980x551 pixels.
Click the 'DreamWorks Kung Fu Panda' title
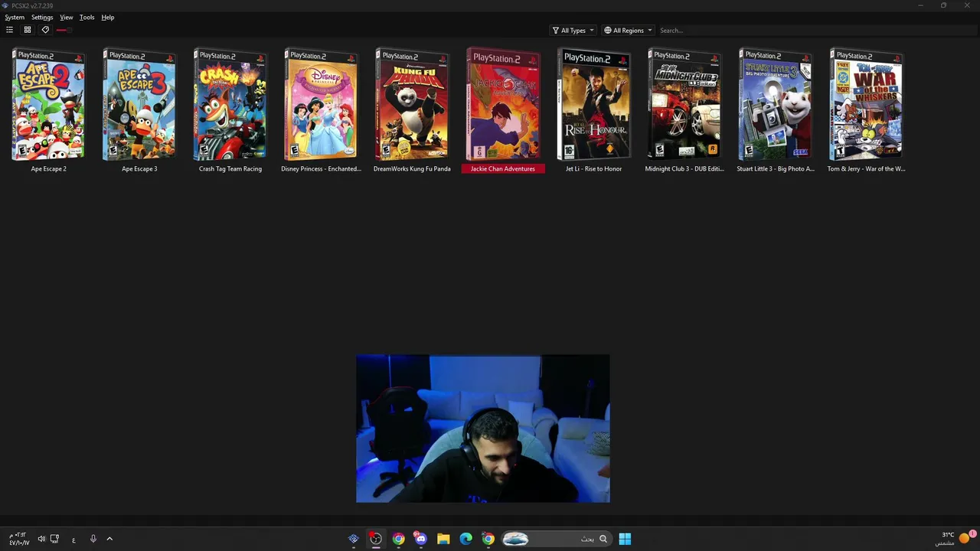pos(412,168)
